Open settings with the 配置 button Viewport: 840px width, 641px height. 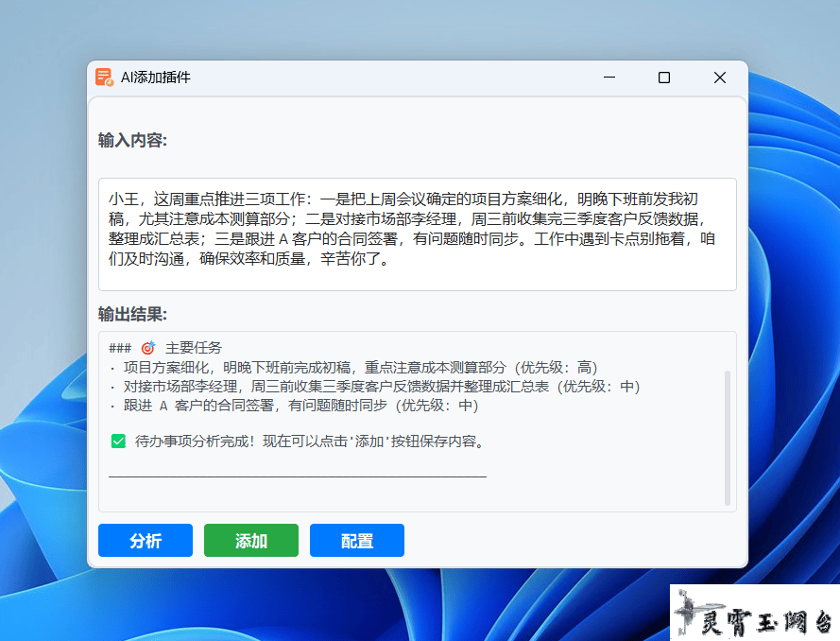click(x=356, y=541)
